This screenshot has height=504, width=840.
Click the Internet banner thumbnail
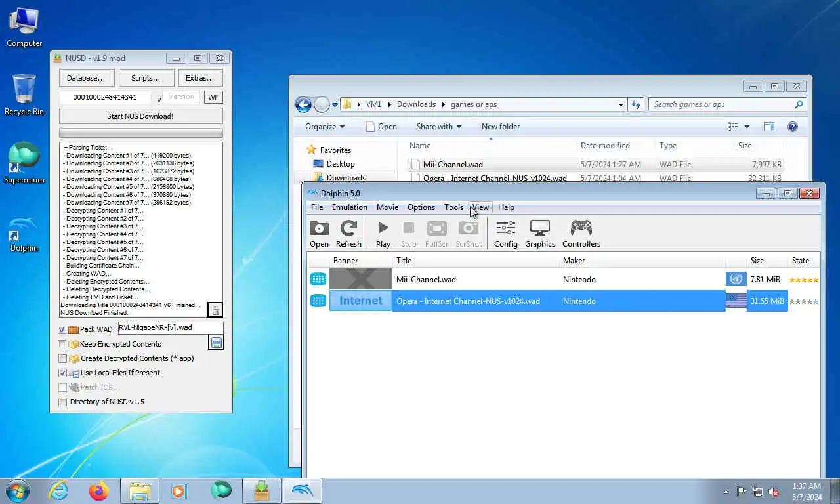[x=361, y=301]
